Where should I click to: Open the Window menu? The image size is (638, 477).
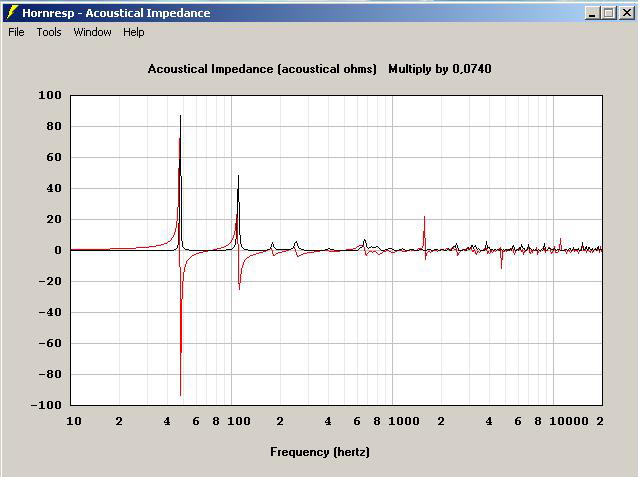(x=92, y=32)
